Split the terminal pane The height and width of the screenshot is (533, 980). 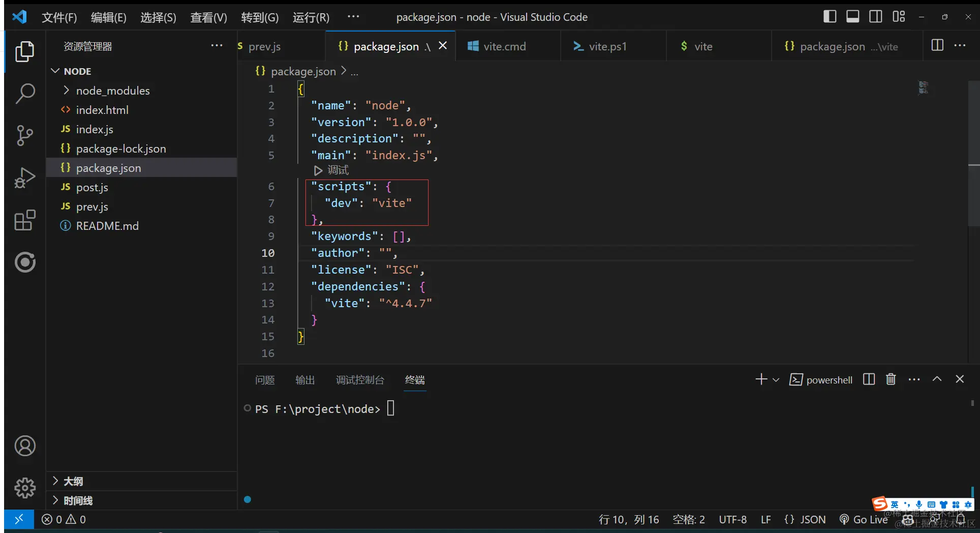tap(869, 379)
